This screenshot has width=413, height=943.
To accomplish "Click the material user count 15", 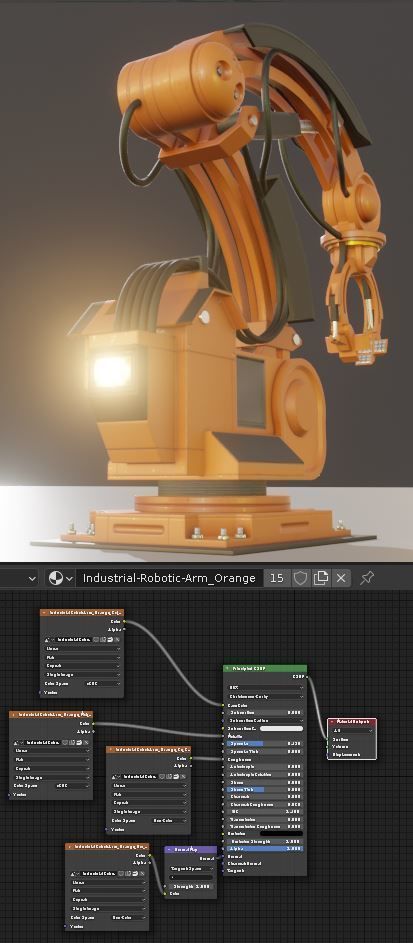I will pyautogui.click(x=277, y=578).
